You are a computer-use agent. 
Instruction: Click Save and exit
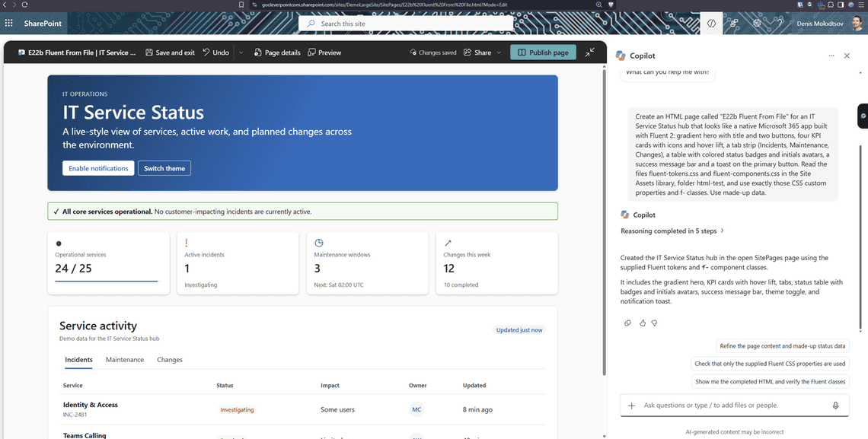tap(170, 52)
